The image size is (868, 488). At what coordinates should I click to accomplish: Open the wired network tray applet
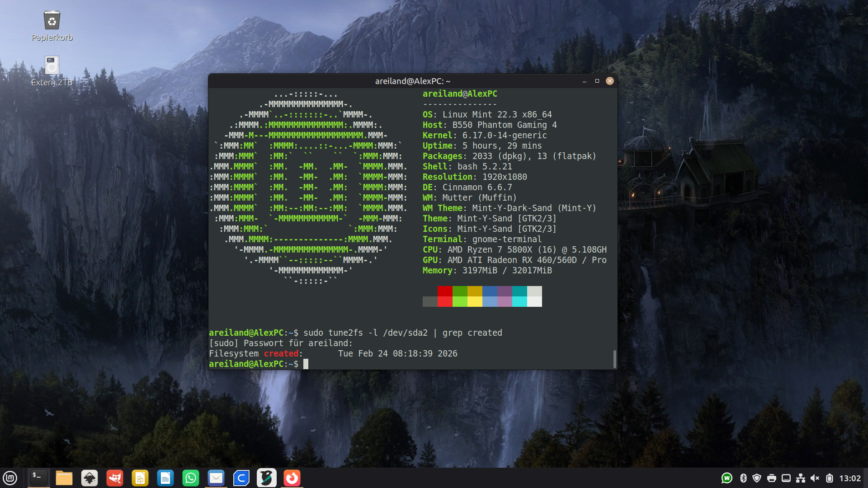801,478
